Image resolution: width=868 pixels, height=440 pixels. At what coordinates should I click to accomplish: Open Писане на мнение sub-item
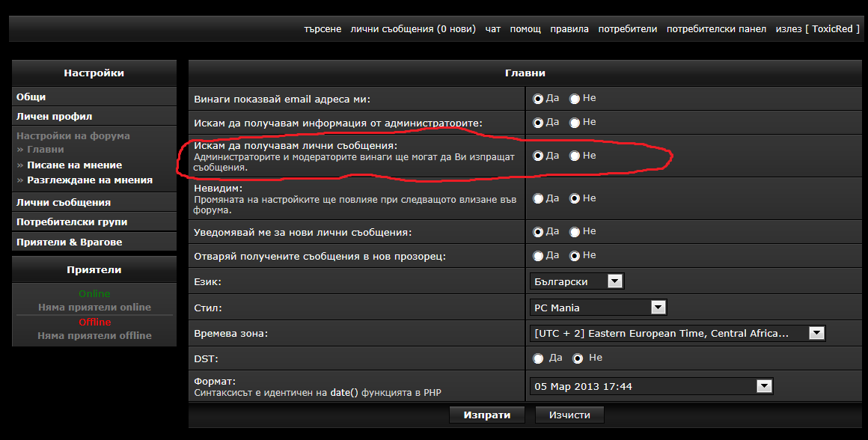coord(75,165)
